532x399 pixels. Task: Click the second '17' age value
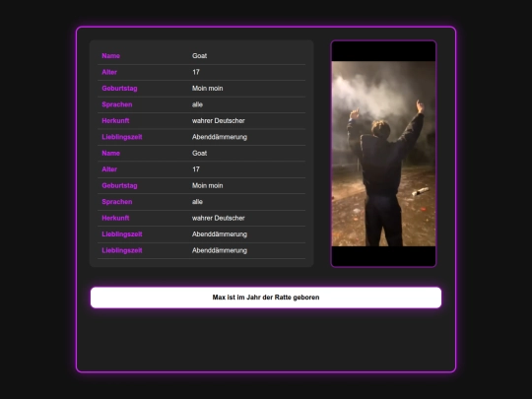196,169
